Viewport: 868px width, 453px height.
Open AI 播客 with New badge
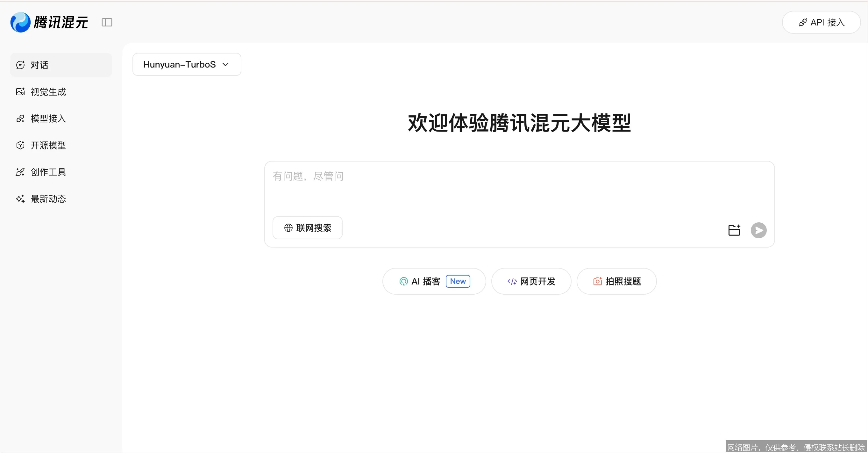click(434, 281)
